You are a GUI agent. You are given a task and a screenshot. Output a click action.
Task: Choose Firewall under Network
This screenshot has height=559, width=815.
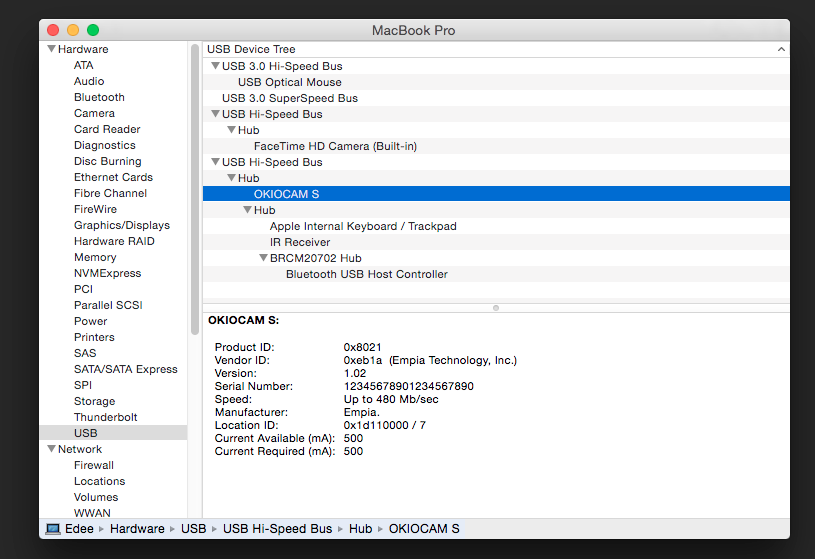[x=94, y=465]
